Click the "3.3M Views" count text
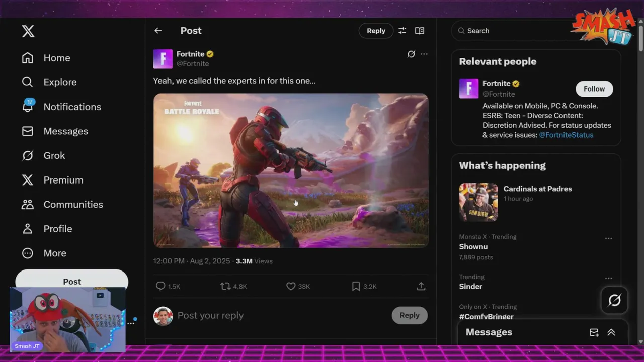The image size is (644, 362). [254, 261]
